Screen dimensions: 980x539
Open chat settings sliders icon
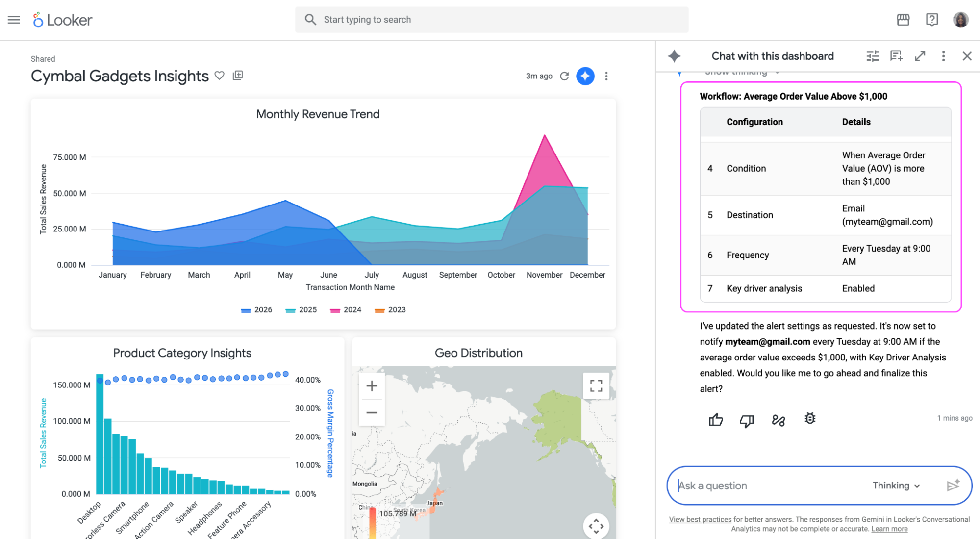[x=873, y=56]
